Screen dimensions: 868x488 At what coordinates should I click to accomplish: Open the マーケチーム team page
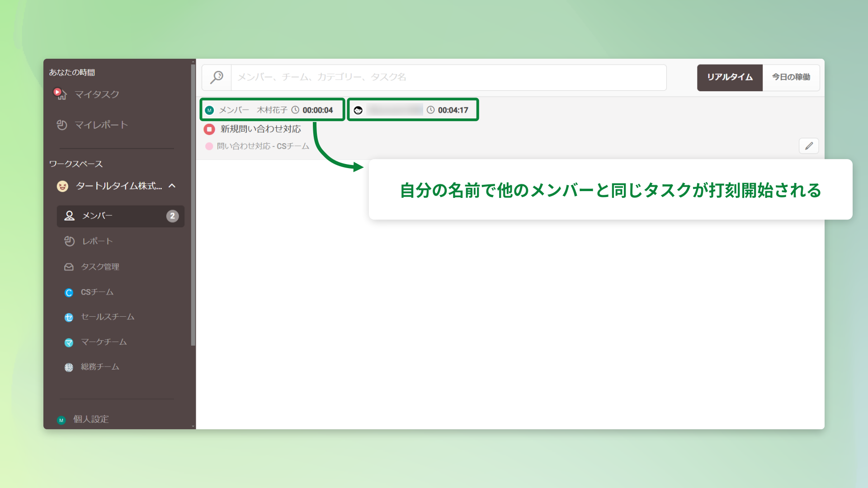(103, 343)
